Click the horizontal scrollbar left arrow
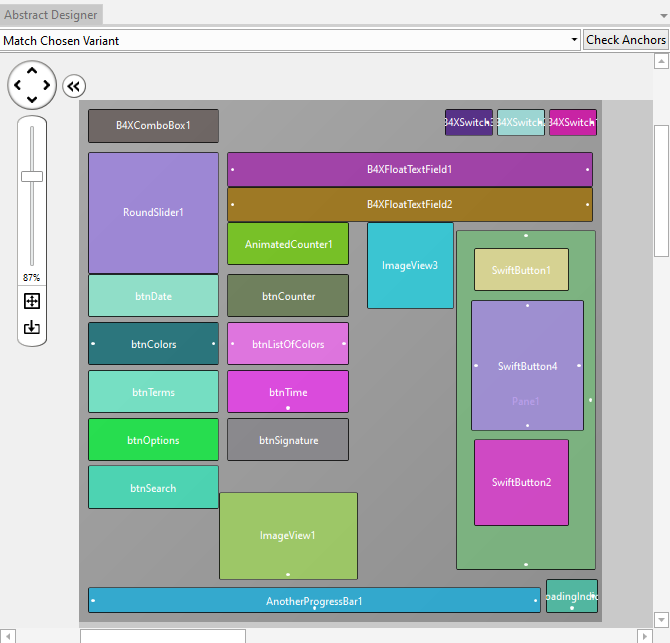The width and height of the screenshot is (670, 643). (x=8, y=636)
